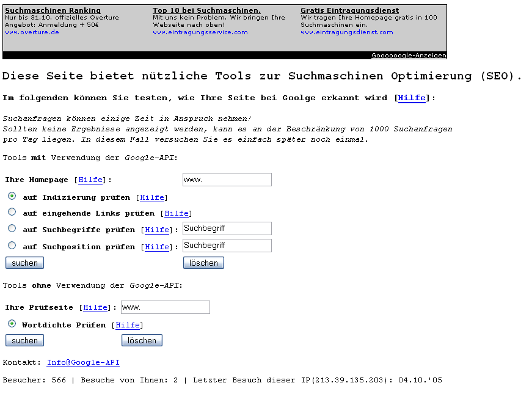Open Hilfe link for Wortdichte Prüfen
The width and height of the screenshot is (532, 394).
pyautogui.click(x=128, y=325)
